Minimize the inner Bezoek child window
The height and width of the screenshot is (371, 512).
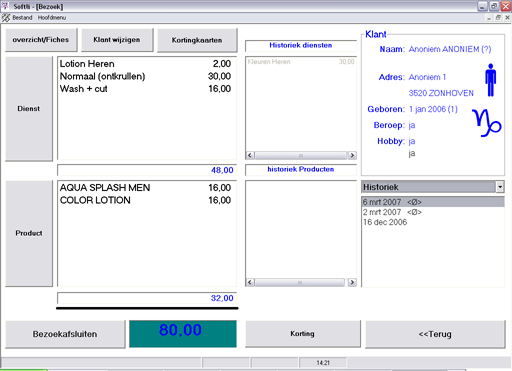coord(489,18)
